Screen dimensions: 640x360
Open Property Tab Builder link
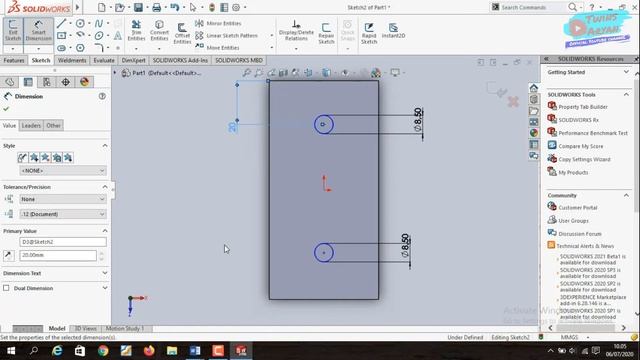point(583,107)
